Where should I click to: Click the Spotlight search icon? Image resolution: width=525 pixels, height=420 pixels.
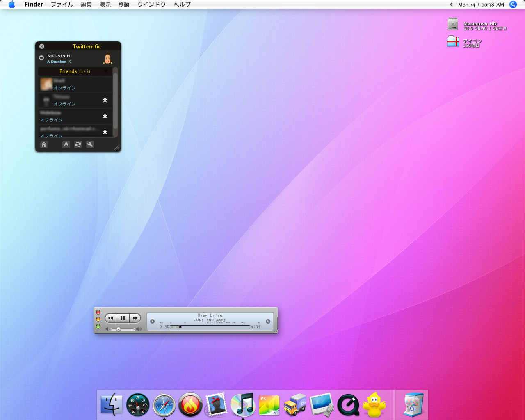point(513,5)
